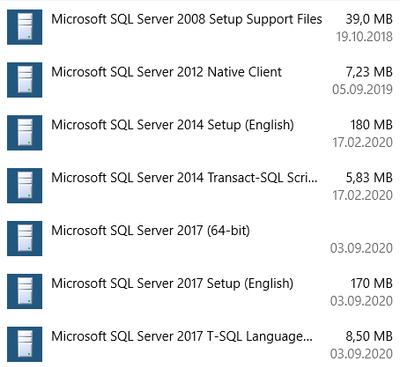The height and width of the screenshot is (367, 400).
Task: Click the SQL Server 2008 Setup Support Files icon
Action: point(25,27)
